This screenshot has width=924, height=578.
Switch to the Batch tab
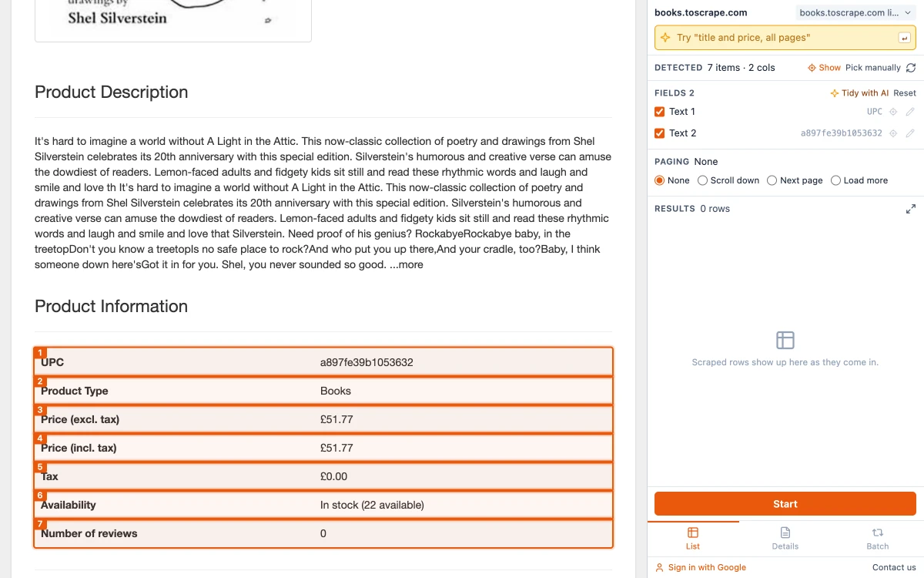tap(877, 539)
